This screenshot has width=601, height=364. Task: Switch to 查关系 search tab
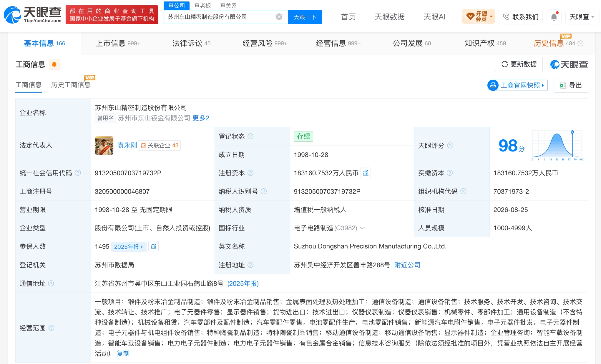point(228,6)
